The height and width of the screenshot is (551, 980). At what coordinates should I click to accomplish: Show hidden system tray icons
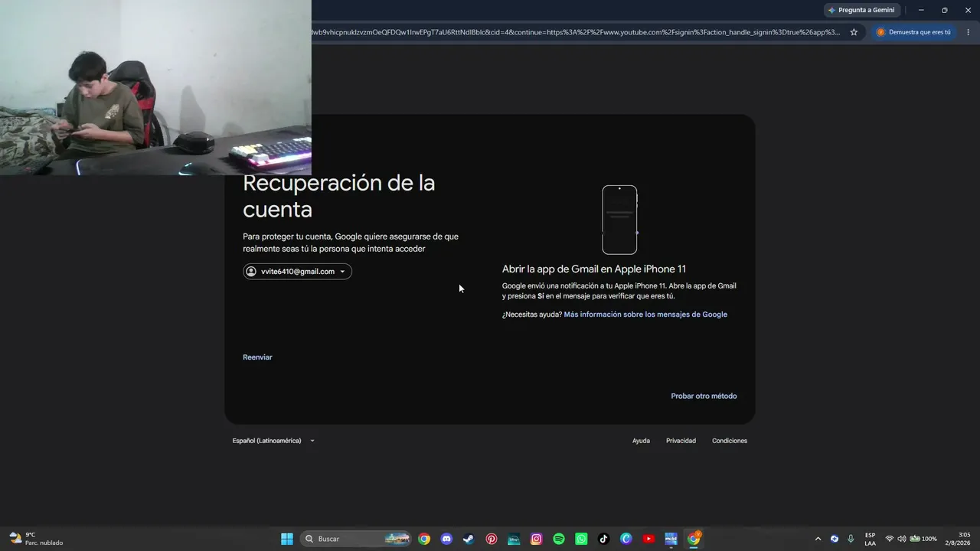point(818,539)
